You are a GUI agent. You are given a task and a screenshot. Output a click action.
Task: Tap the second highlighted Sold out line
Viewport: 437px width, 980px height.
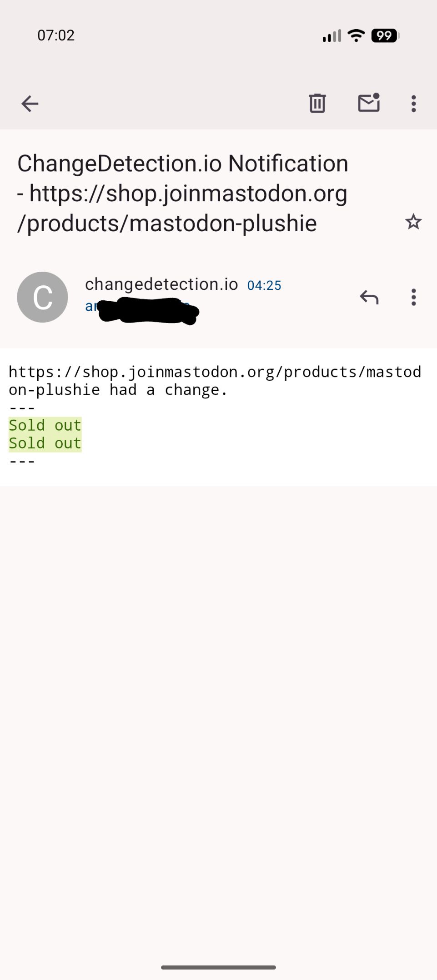pyautogui.click(x=45, y=443)
